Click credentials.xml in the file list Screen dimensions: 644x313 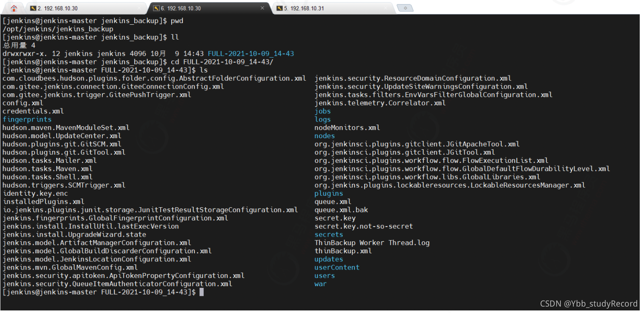(33, 111)
